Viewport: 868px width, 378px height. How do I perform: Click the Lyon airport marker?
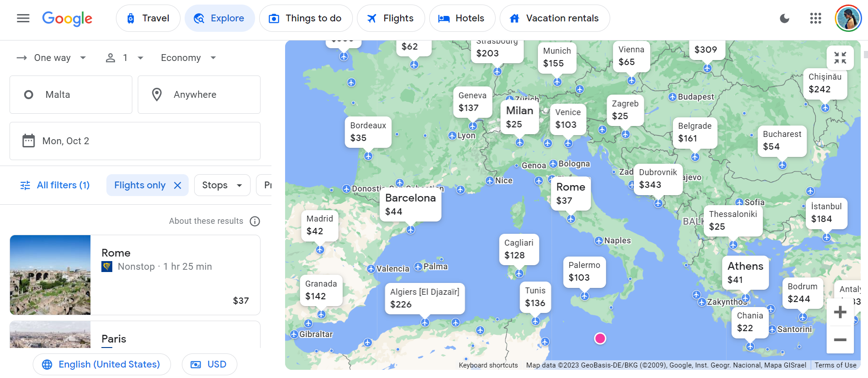452,136
